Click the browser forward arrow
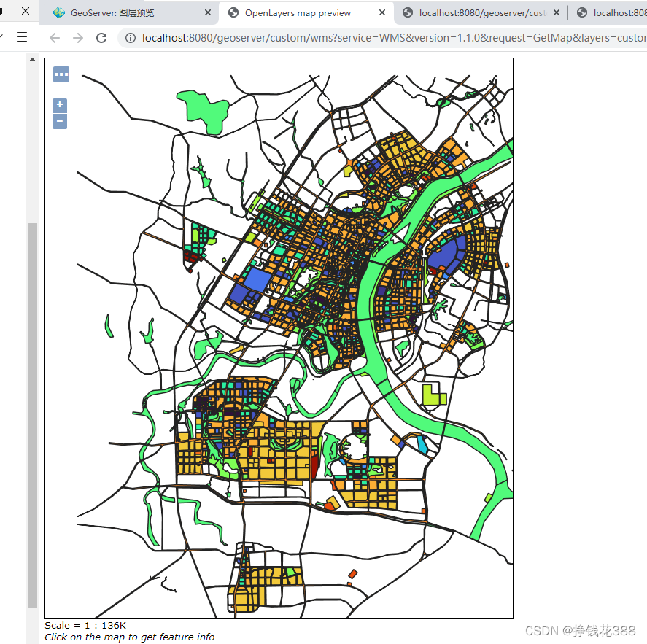647x644 pixels. point(78,38)
